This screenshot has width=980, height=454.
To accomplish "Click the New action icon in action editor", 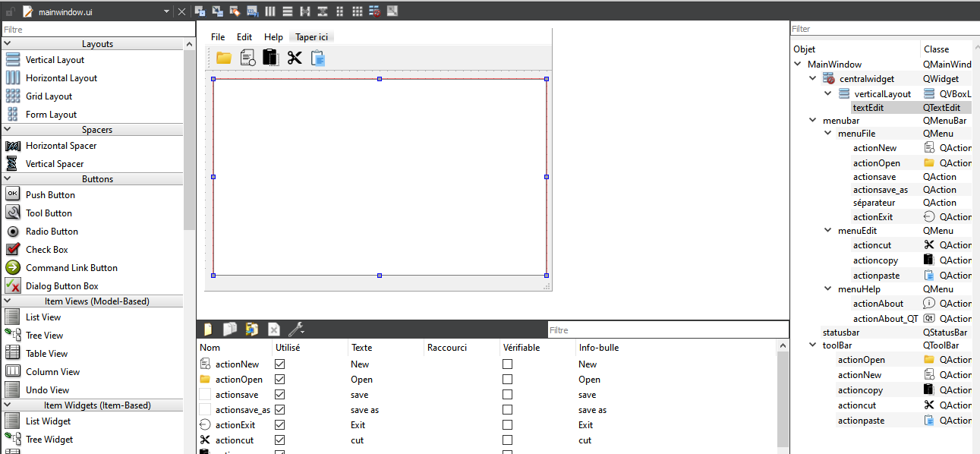I will [x=207, y=329].
